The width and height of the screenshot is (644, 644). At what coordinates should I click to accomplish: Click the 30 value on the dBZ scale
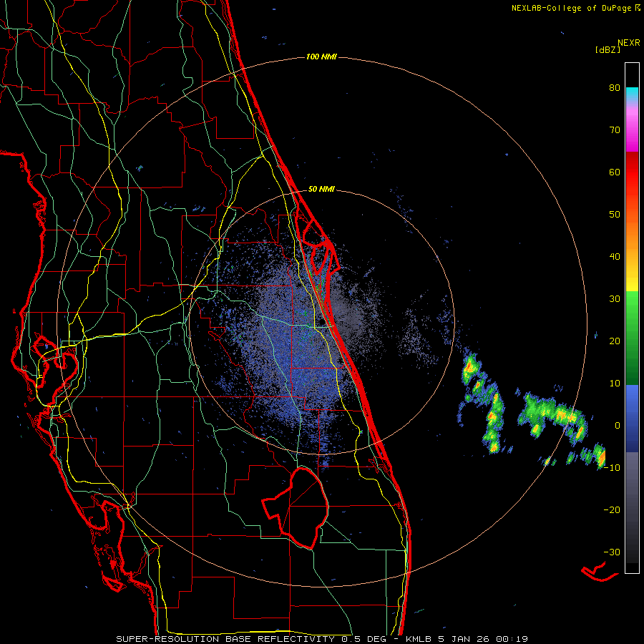pyautogui.click(x=615, y=298)
